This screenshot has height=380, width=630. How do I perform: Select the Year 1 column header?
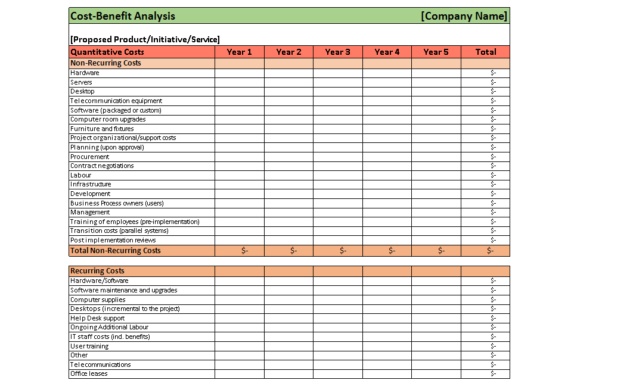pyautogui.click(x=239, y=52)
